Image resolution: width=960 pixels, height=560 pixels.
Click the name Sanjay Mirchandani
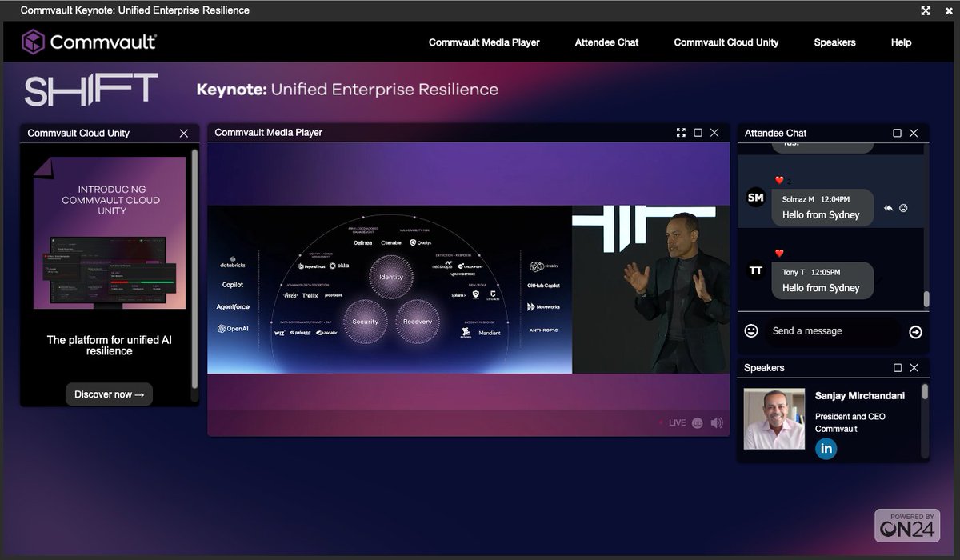pyautogui.click(x=860, y=396)
